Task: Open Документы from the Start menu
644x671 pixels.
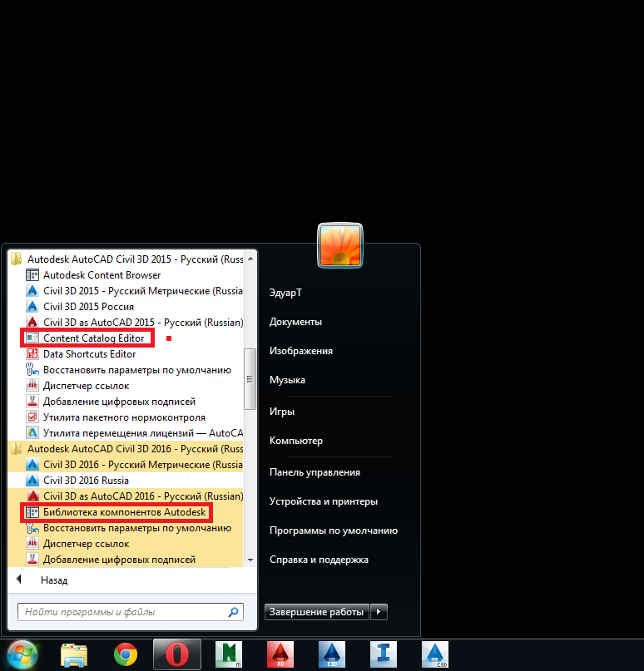Action: click(x=295, y=322)
